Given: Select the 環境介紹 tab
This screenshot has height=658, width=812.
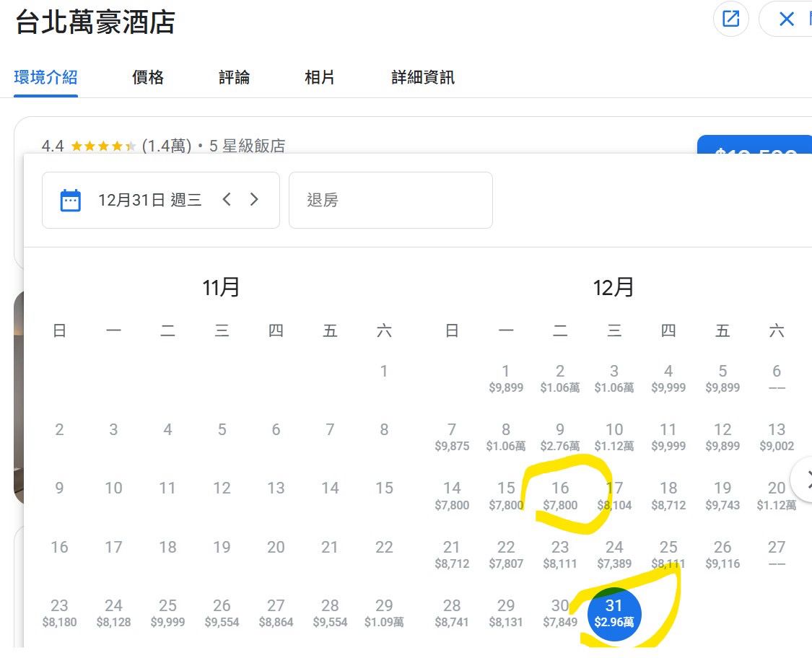Looking at the screenshot, I should point(45,78).
